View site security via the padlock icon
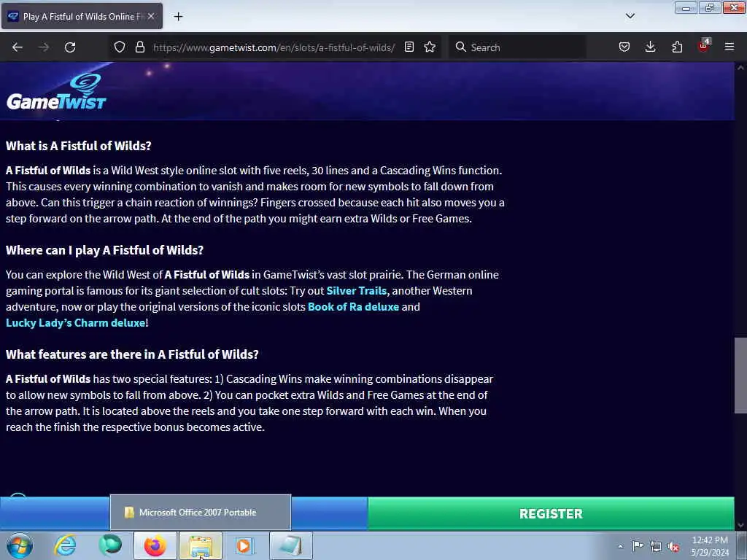 click(139, 47)
